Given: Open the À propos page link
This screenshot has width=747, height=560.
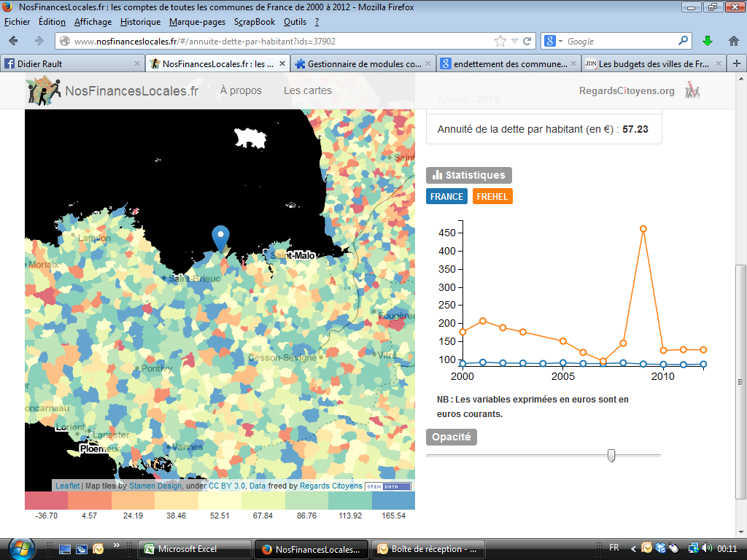Looking at the screenshot, I should click(241, 91).
